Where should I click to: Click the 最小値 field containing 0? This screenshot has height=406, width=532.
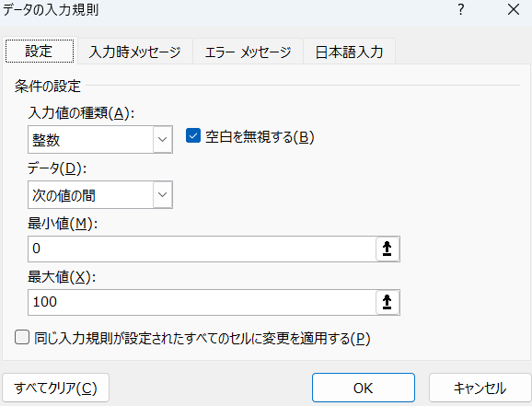tap(202, 249)
